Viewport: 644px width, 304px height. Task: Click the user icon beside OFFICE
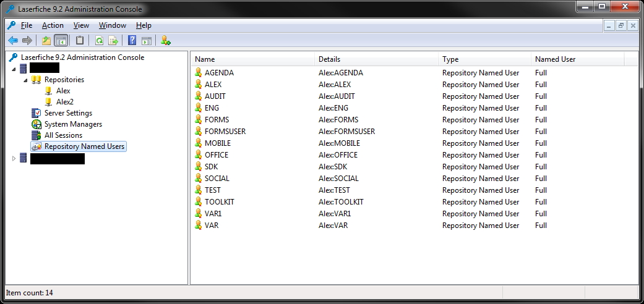(x=199, y=155)
